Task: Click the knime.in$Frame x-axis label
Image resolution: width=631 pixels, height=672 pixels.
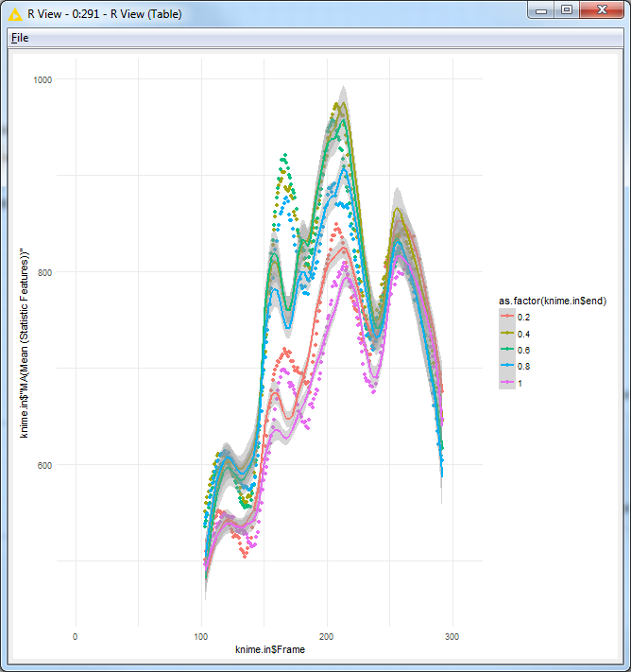Action: pos(270,649)
